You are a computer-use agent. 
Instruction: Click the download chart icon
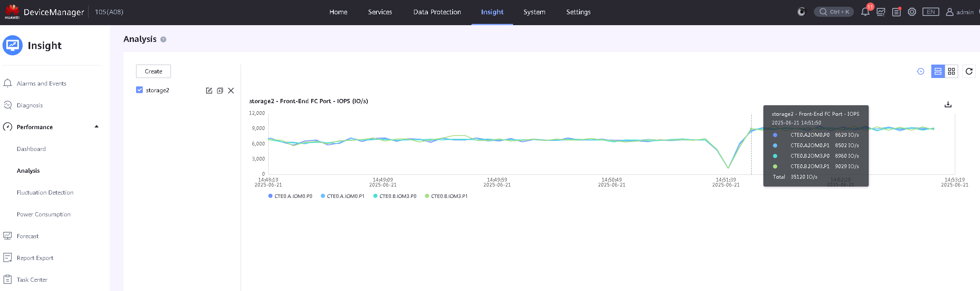click(948, 104)
